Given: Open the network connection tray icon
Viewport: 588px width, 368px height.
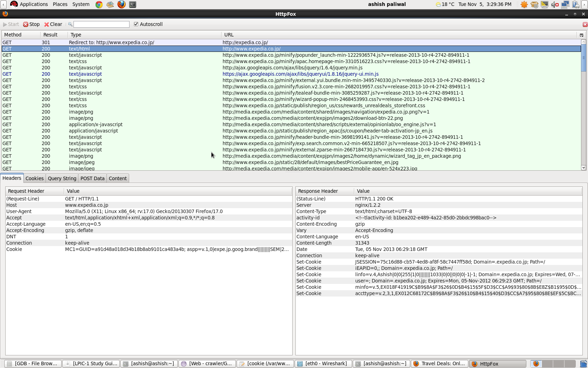Looking at the screenshot, I should click(565, 5).
